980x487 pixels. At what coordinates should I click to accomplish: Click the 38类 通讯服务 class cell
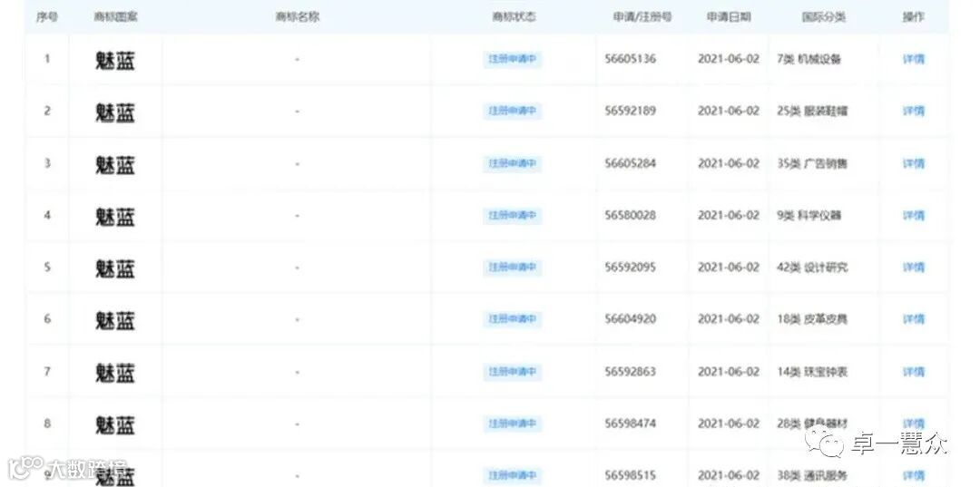click(x=812, y=475)
